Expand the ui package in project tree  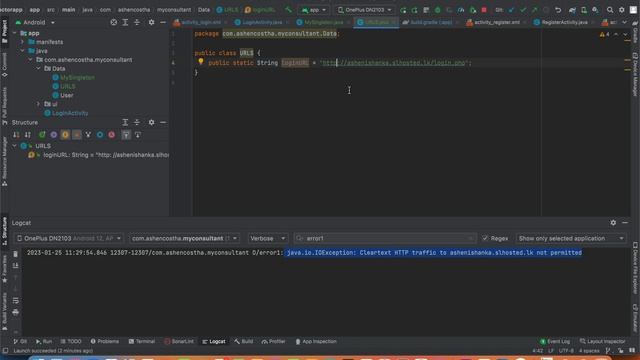[x=38, y=104]
